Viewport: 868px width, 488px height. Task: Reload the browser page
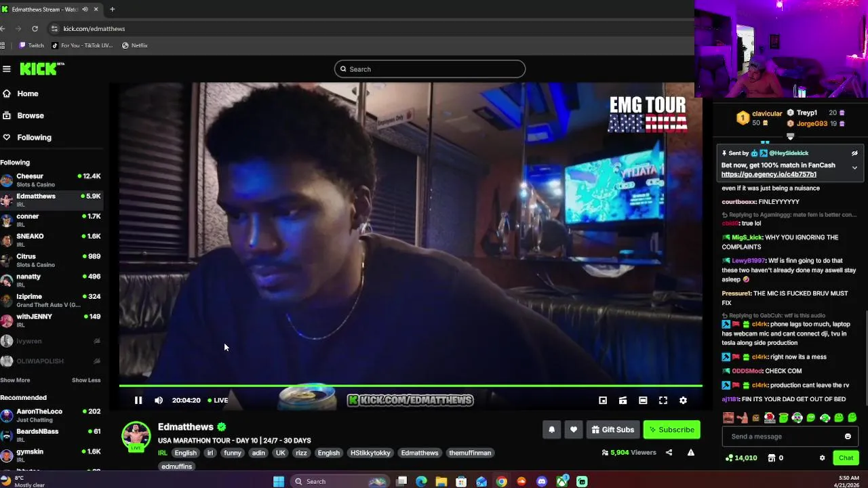(35, 28)
